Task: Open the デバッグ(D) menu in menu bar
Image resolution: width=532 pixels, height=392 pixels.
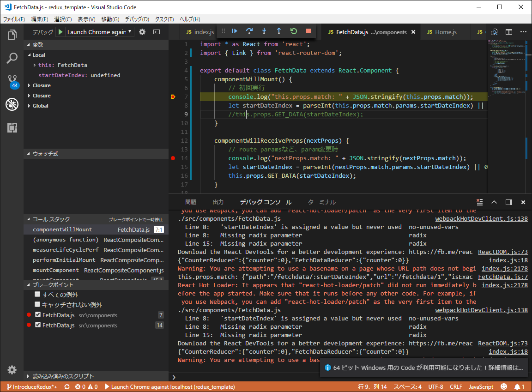Action: coord(137,19)
